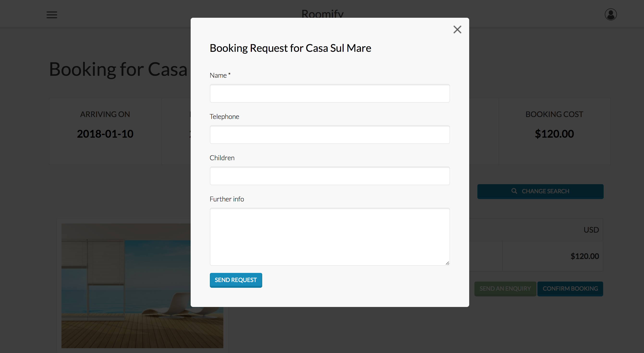Click the Send Request button

(236, 280)
